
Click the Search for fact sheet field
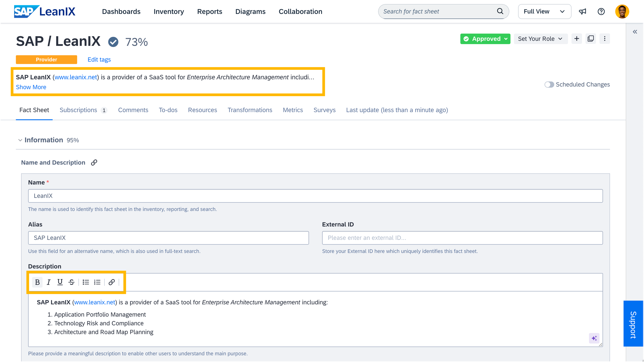click(443, 11)
